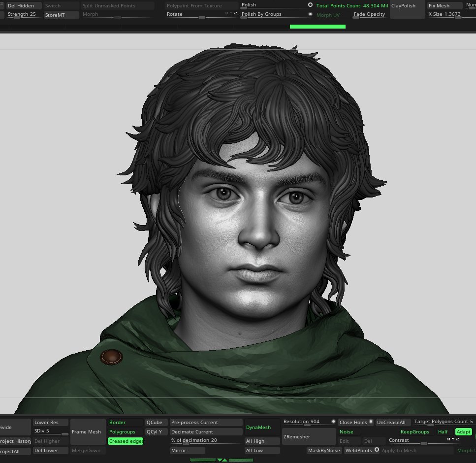The image size is (476, 463).
Task: Click the Frame Mesh button
Action: pyautogui.click(x=88, y=431)
